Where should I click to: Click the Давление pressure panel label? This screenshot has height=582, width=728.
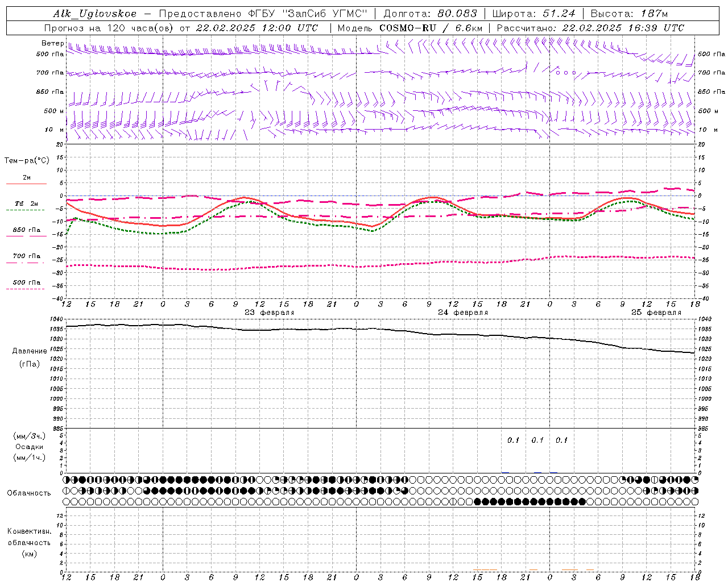30,351
